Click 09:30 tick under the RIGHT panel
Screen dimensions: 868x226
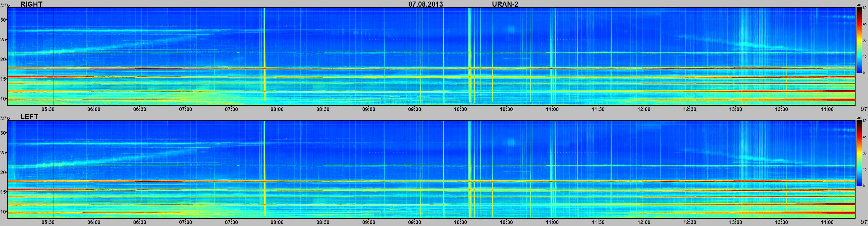(415, 109)
